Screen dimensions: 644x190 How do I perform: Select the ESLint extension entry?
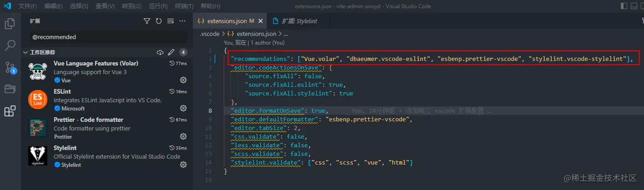(x=107, y=100)
